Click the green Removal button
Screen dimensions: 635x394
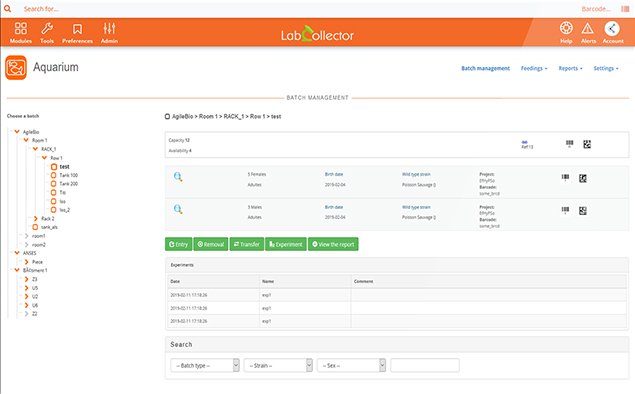[211, 244]
